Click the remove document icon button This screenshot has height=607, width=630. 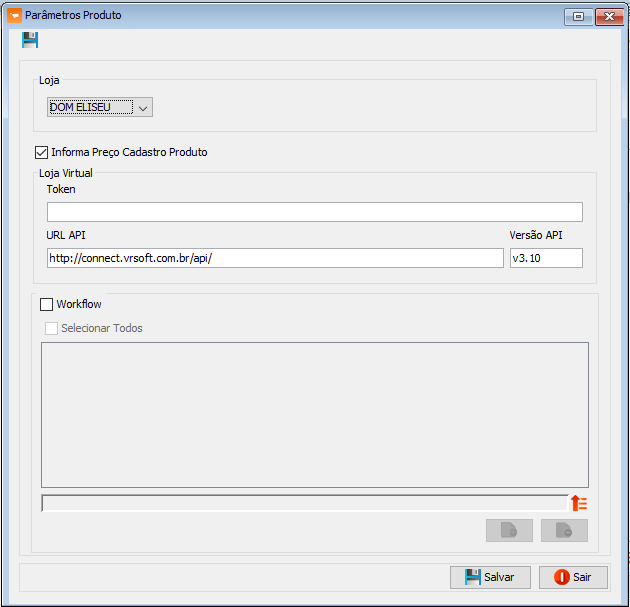pyautogui.click(x=564, y=530)
